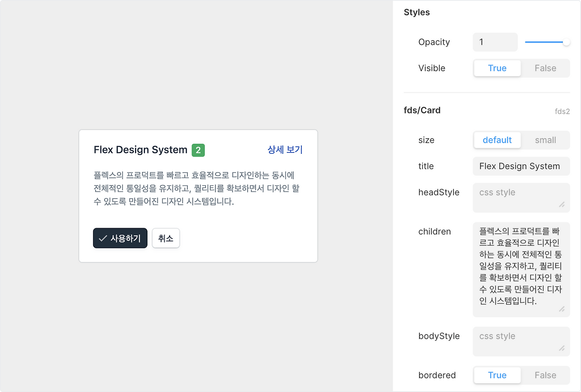Image resolution: width=581 pixels, height=392 pixels.
Task: Click the 사용하기 button
Action: point(120,238)
